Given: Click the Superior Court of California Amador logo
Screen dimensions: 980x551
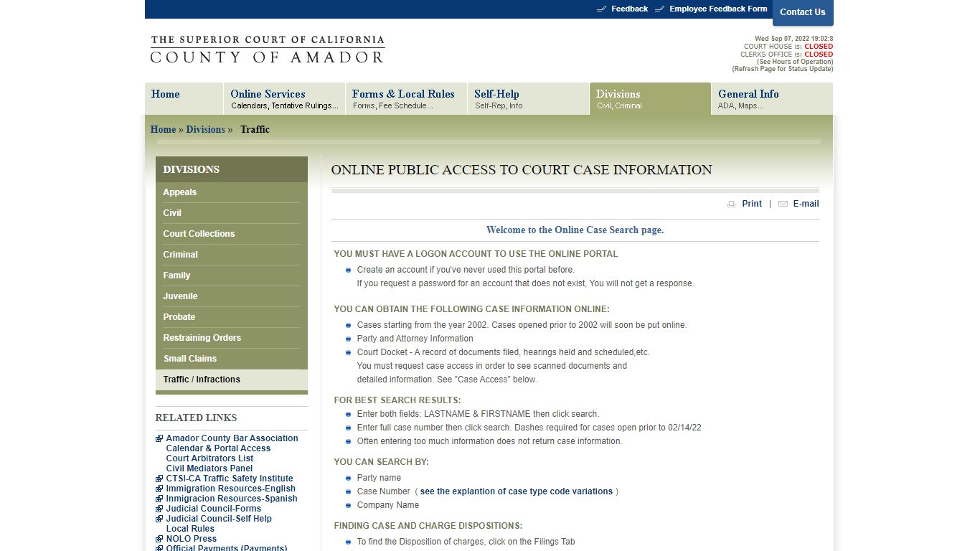Looking at the screenshot, I should pyautogui.click(x=268, y=50).
